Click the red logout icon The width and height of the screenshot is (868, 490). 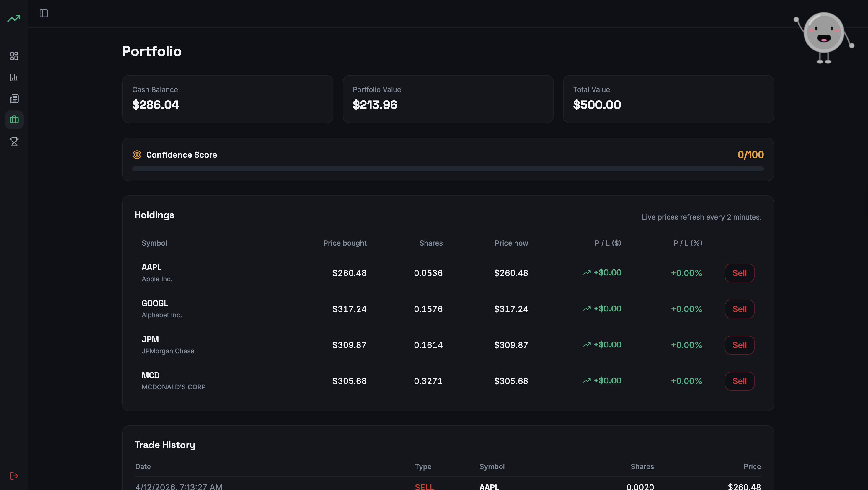tap(14, 476)
